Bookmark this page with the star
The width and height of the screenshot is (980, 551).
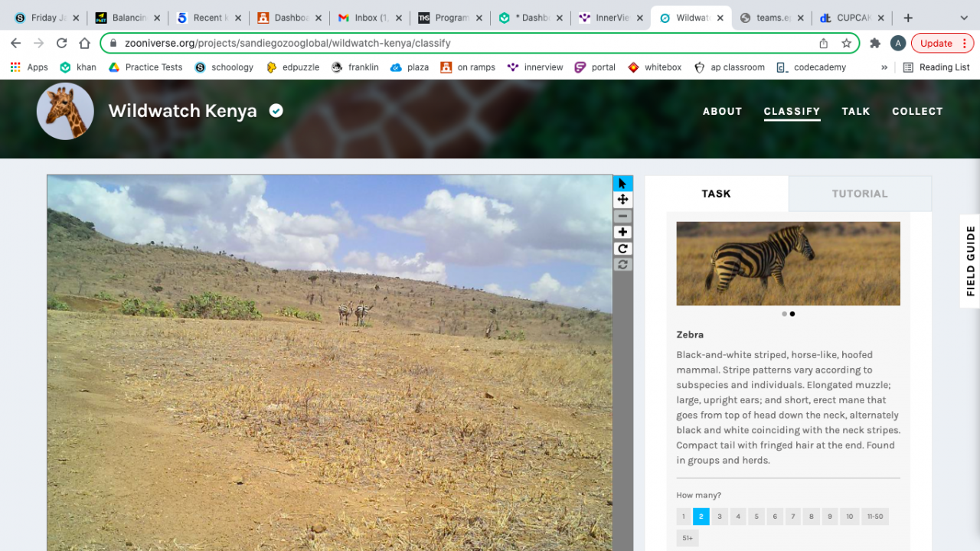point(846,44)
